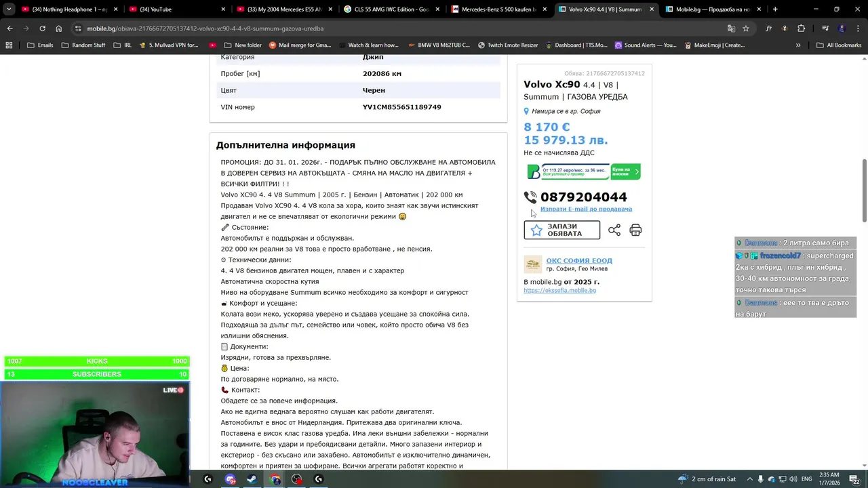Reload the current page
The width and height of the screenshot is (868, 488).
click(42, 28)
